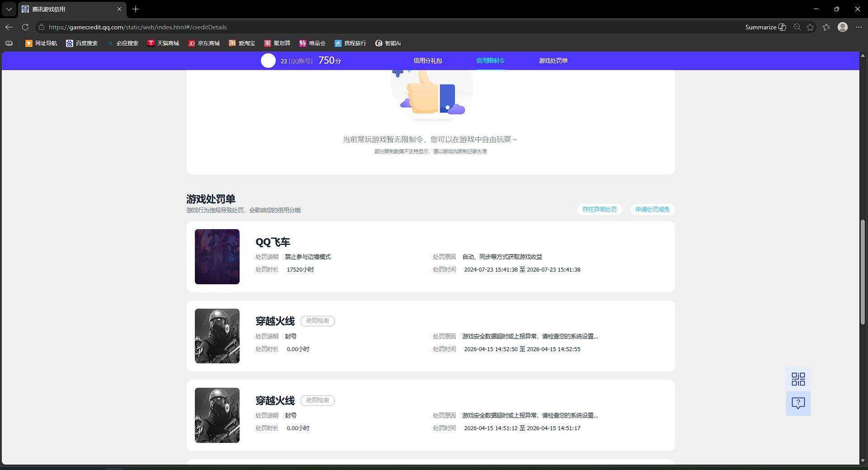The image size is (868, 470).
Task: Click the QQ飞车 penalty period ending 2026-07-23
Action: coord(522,270)
